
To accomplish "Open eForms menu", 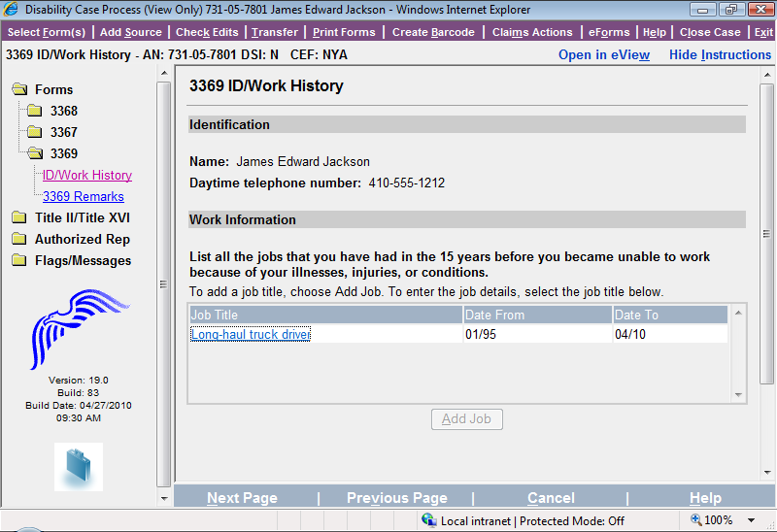I will click(609, 32).
